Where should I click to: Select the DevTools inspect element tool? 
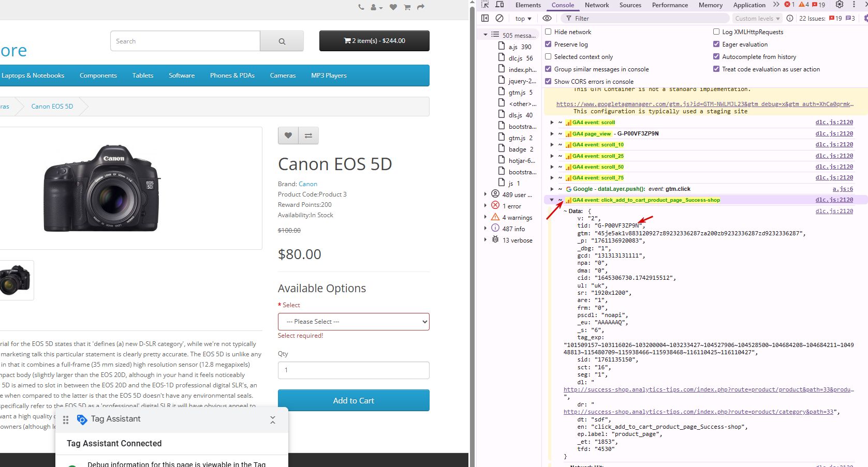(x=485, y=5)
